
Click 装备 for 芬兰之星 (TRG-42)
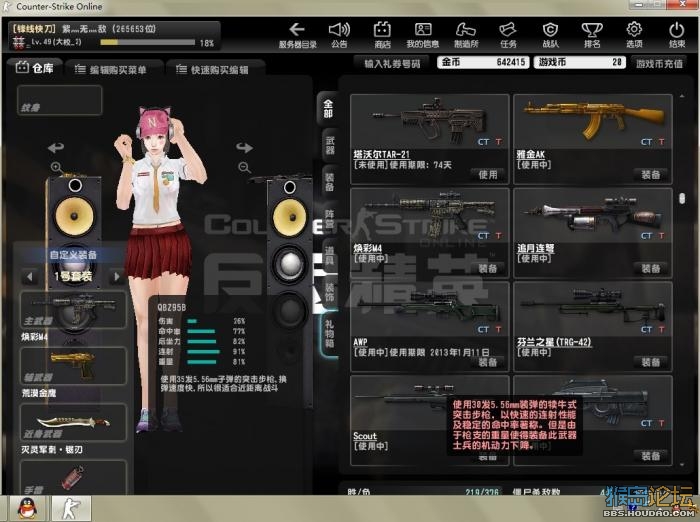[651, 362]
